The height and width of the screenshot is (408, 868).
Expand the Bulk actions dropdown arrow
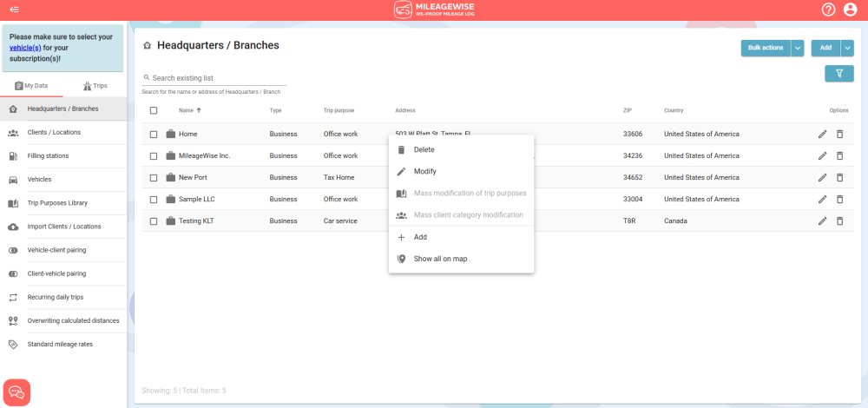click(798, 48)
